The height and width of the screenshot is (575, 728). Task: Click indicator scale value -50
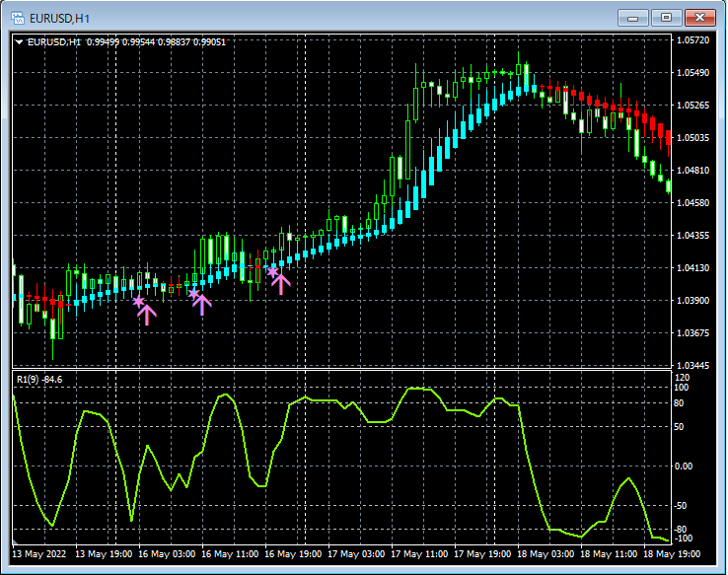(681, 505)
